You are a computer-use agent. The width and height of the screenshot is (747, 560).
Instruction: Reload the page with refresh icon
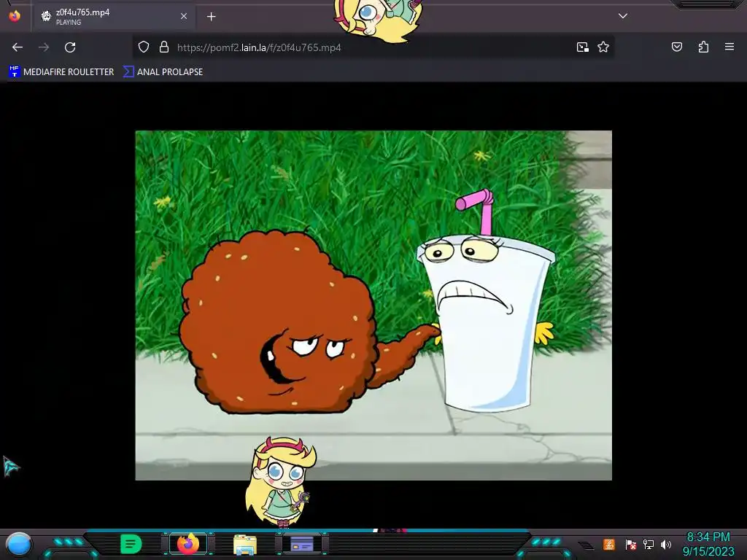(x=70, y=47)
